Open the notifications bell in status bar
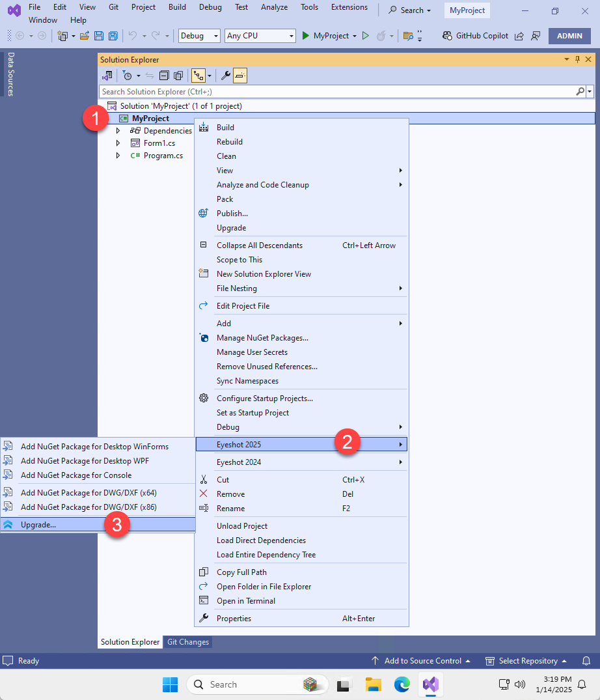 (x=586, y=660)
